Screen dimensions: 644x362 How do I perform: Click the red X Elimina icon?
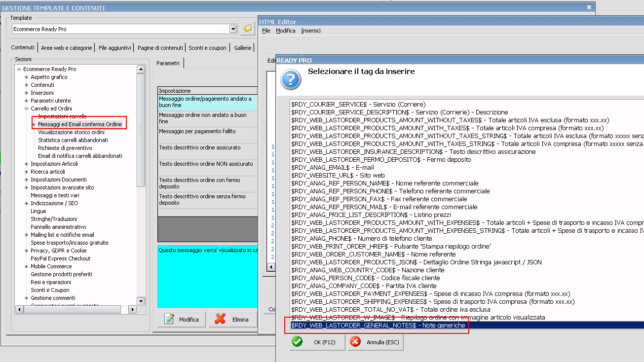[x=221, y=319]
